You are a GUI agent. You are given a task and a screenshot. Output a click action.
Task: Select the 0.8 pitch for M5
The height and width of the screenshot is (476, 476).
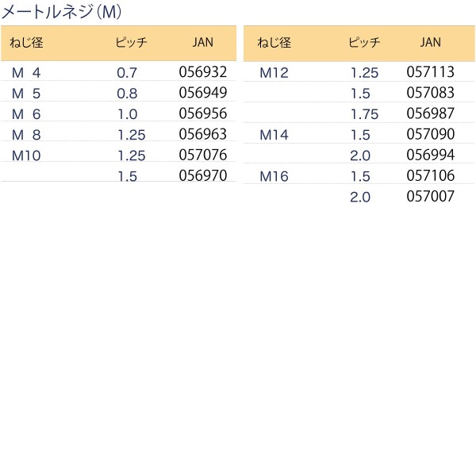tap(127, 93)
